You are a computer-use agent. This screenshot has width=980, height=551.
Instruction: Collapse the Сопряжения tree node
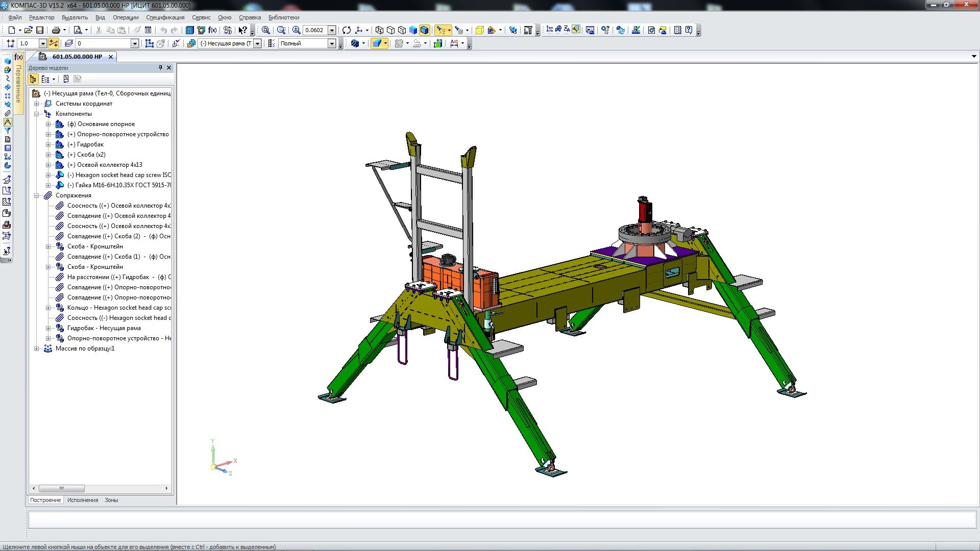pos(37,195)
